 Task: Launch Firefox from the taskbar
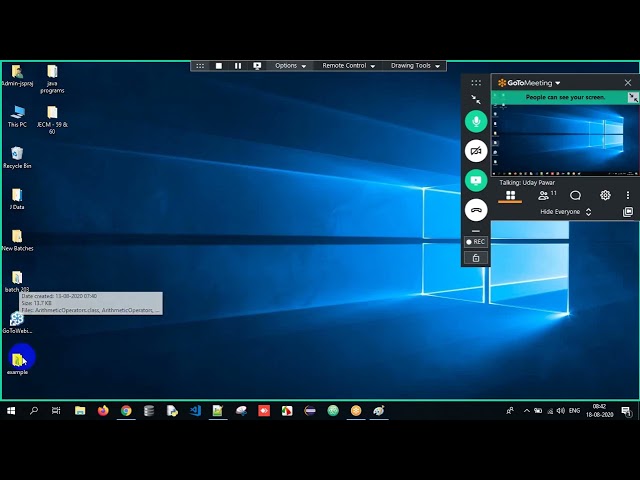point(103,411)
